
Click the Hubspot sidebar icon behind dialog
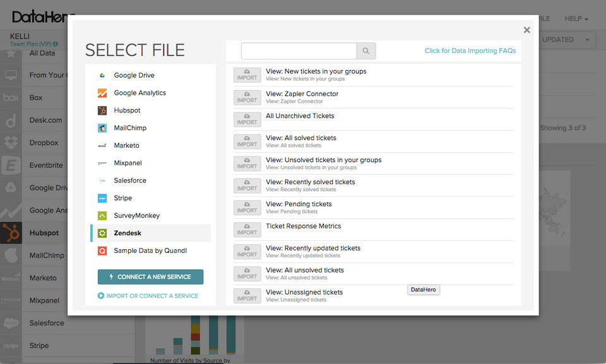(11, 233)
